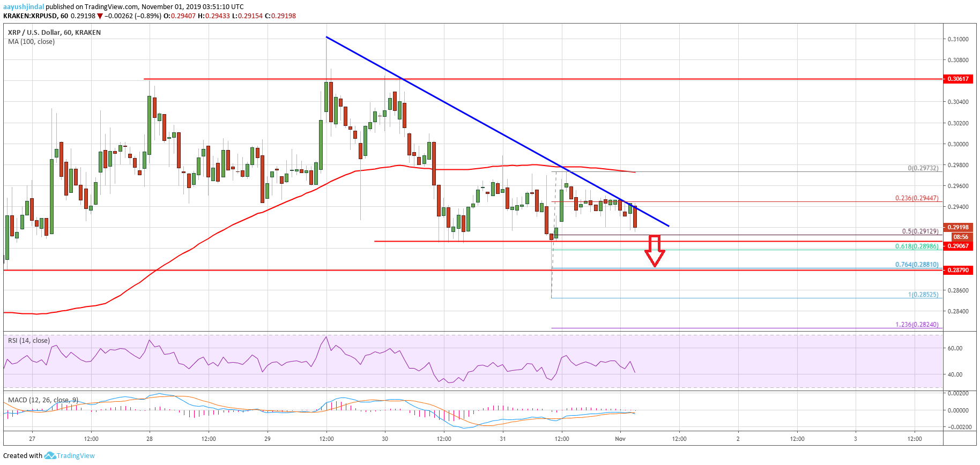Click the O:0.29407 open value

[x=180, y=16]
